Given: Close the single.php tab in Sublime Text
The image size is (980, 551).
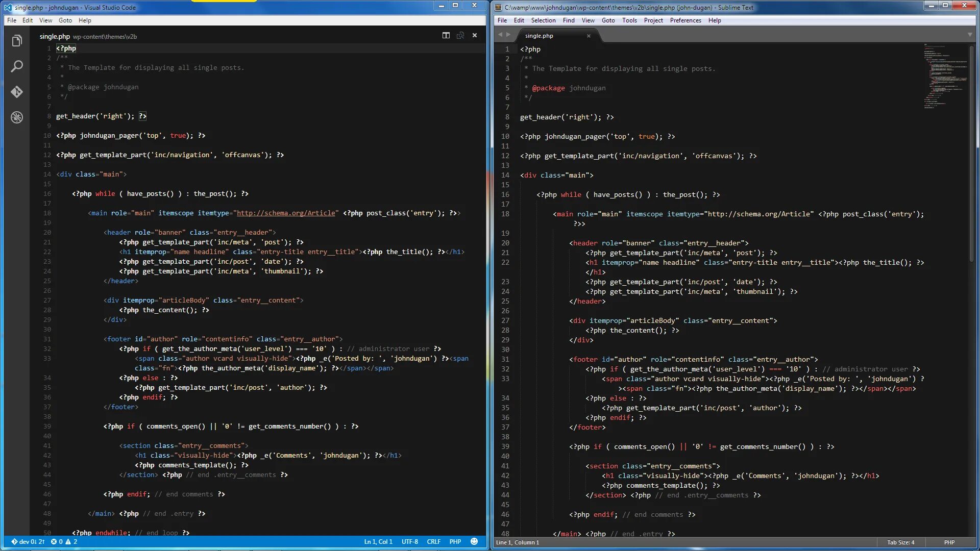Looking at the screenshot, I should (589, 36).
